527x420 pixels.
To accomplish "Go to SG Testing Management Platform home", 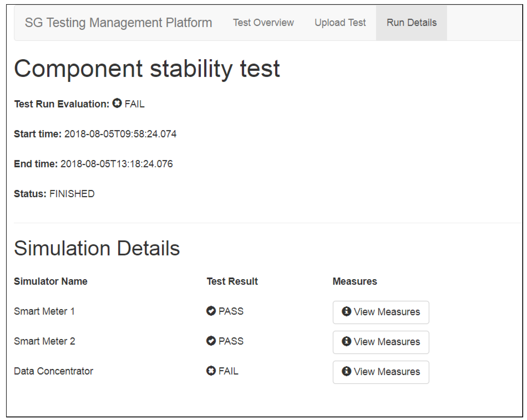I will pos(118,23).
